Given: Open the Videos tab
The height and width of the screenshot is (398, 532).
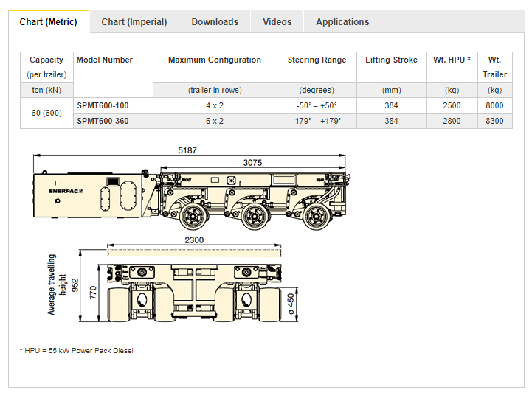Looking at the screenshot, I should [277, 21].
